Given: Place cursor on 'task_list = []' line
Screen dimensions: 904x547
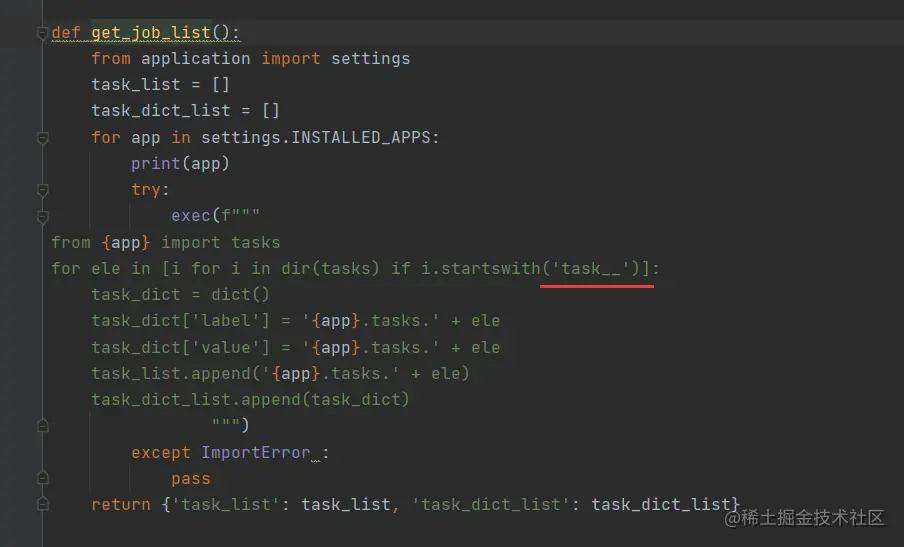Looking at the screenshot, I should [x=160, y=85].
